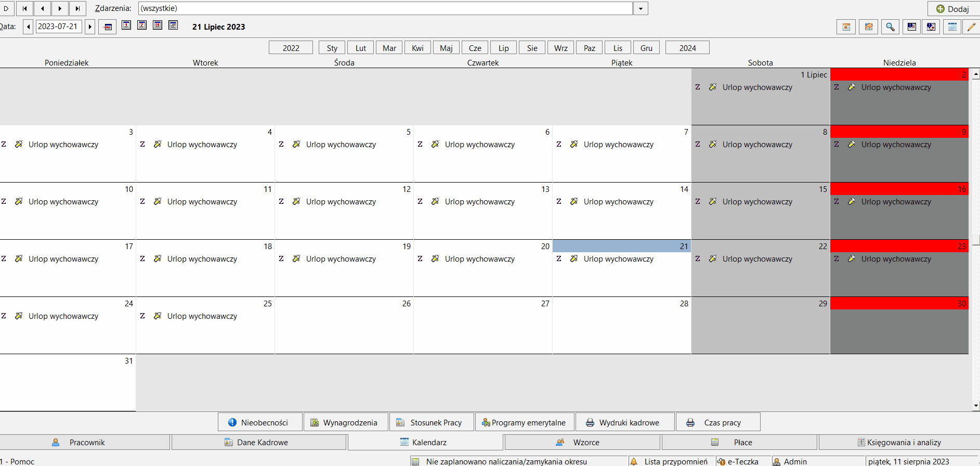Switch to the Dane Kadrowe tab

pos(259,442)
